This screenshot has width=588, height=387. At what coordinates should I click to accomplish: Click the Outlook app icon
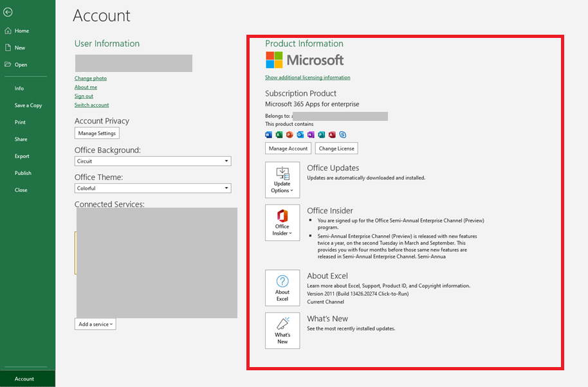coord(300,135)
